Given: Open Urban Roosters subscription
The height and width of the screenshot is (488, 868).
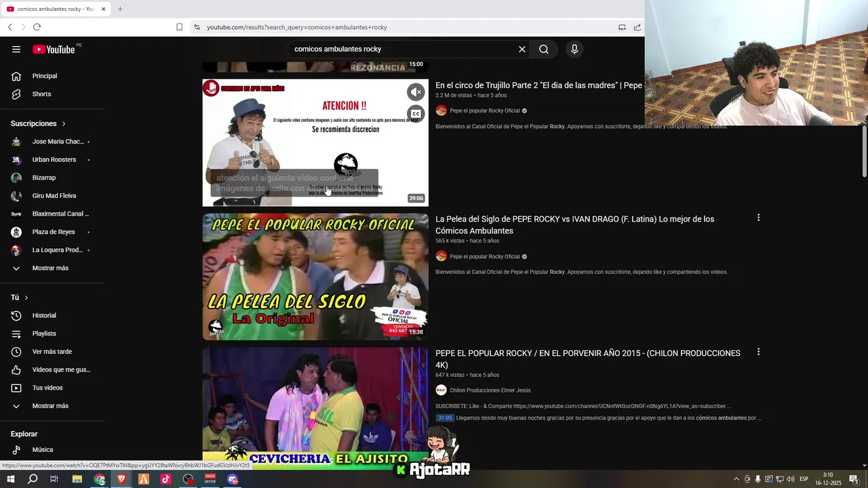Looking at the screenshot, I should (52, 160).
